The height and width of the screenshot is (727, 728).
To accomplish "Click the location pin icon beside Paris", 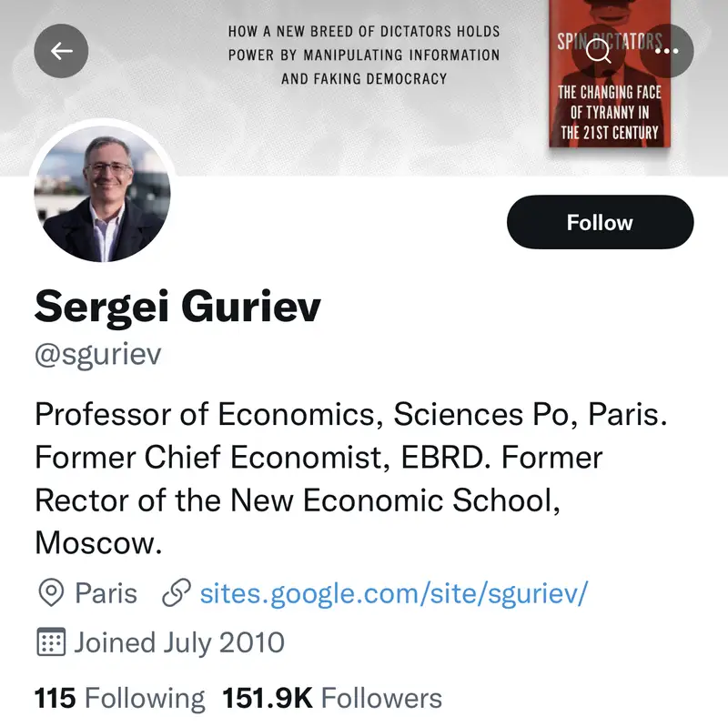I will tap(51, 594).
